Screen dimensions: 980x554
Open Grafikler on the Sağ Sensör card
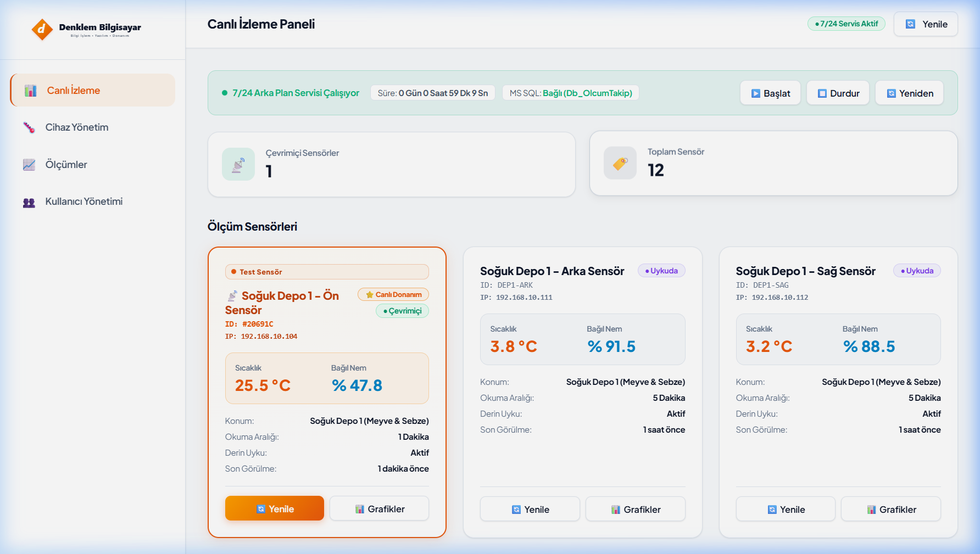point(891,509)
